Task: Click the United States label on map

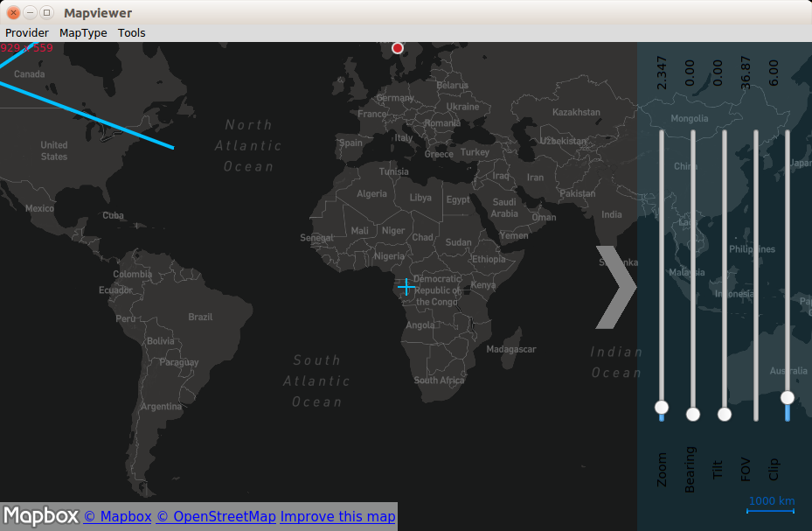Action: tap(54, 150)
